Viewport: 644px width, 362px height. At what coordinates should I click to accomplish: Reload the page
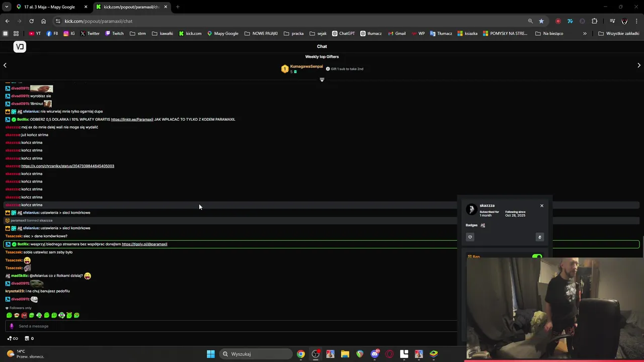[x=31, y=21]
